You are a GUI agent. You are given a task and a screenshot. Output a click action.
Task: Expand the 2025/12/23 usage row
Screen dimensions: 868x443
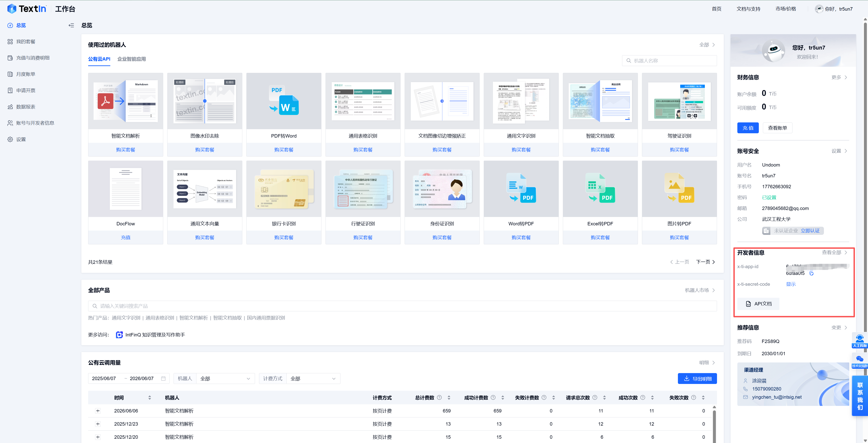click(98, 424)
